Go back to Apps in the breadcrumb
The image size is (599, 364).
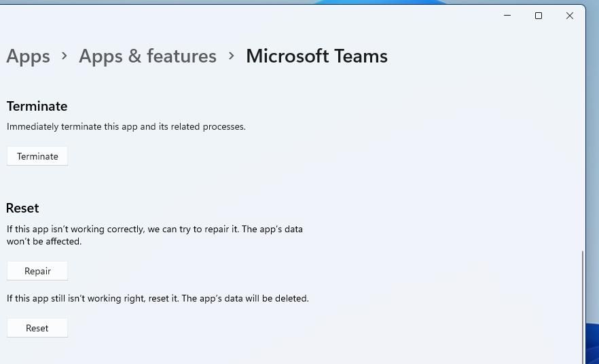click(x=29, y=56)
